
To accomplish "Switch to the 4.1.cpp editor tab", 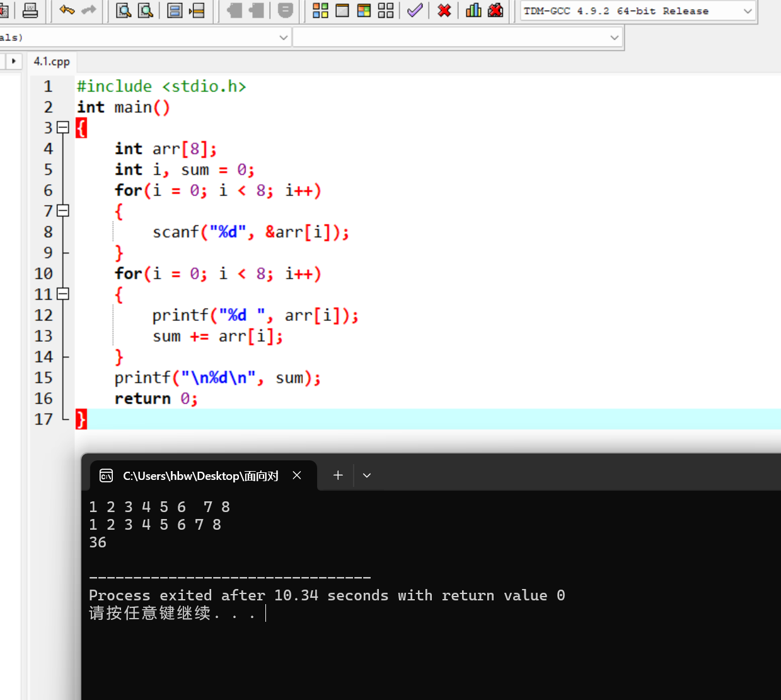I will [52, 62].
